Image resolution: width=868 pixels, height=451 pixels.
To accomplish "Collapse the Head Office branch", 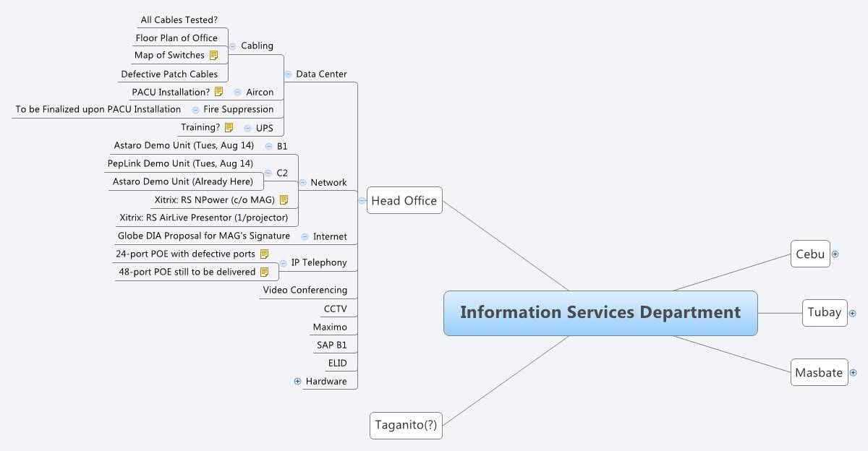I will [362, 200].
